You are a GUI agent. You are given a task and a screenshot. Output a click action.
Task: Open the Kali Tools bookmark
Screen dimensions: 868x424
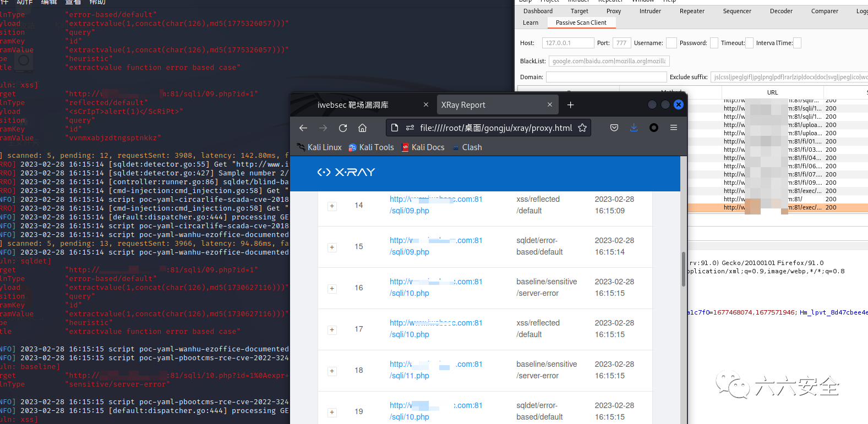(372, 147)
